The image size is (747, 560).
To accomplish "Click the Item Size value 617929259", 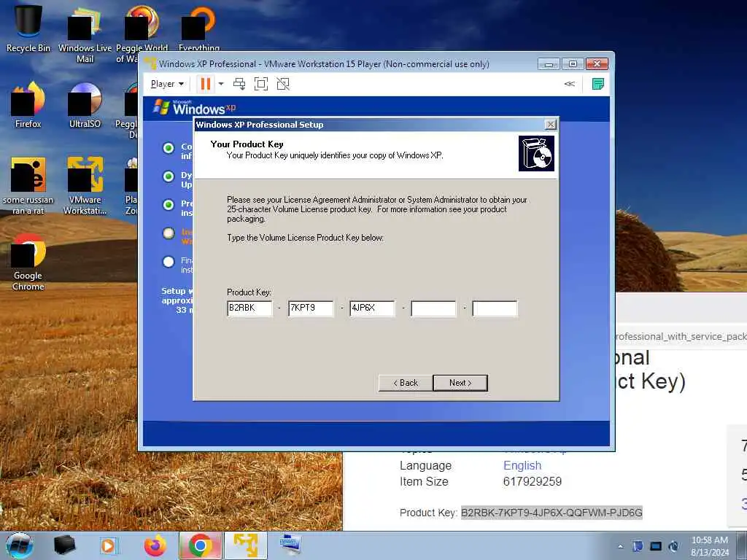I will (532, 482).
